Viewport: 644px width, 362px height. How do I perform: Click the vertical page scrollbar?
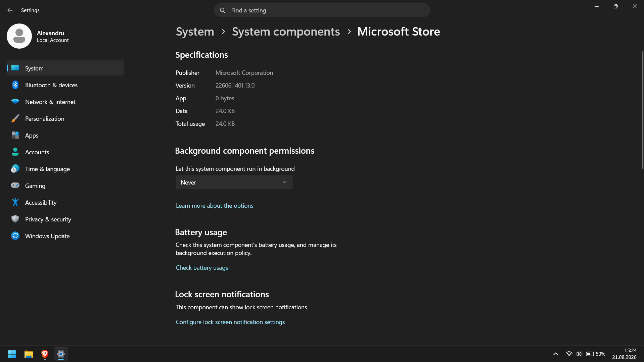point(642,110)
